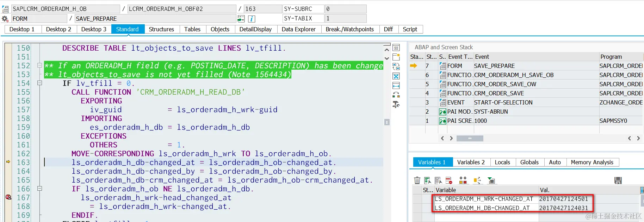Click right arrow under the stack table
Image resolution: width=644 pixels, height=222 pixels.
[451, 138]
